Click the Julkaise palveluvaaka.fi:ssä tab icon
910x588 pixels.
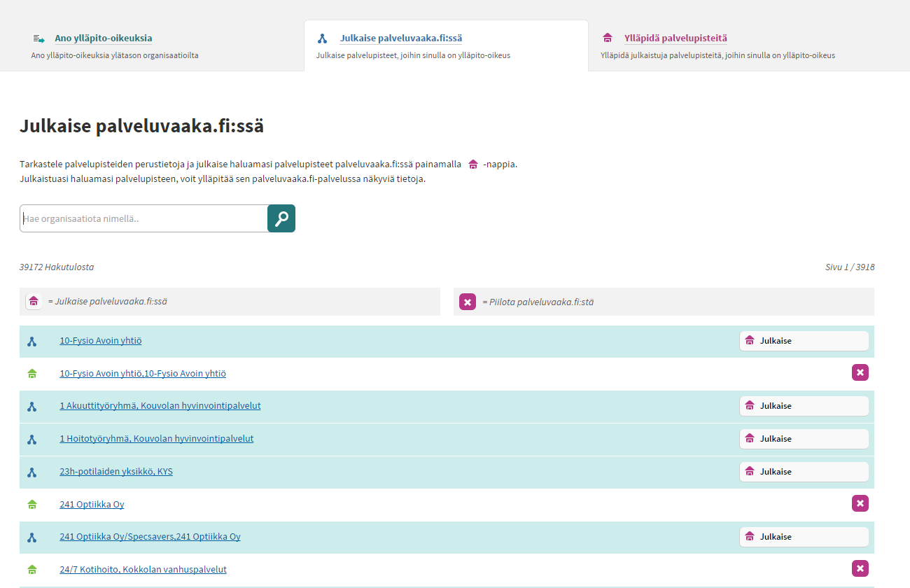click(322, 38)
